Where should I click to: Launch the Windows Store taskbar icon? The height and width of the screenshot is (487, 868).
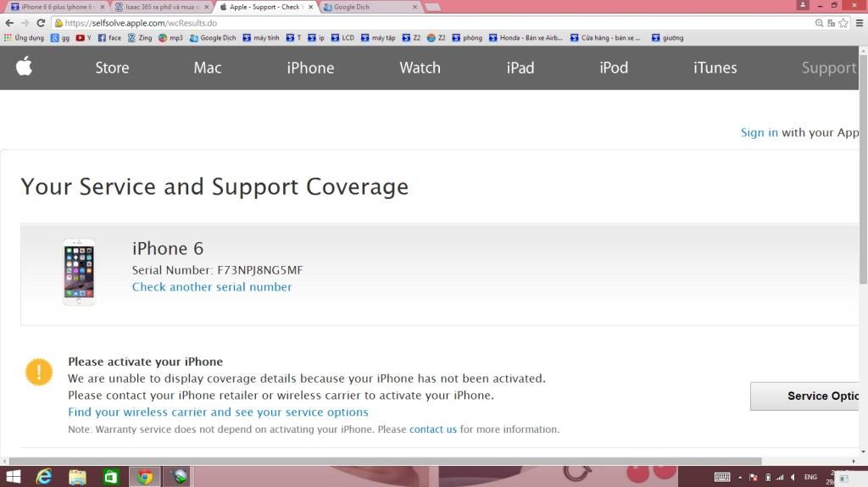[111, 477]
